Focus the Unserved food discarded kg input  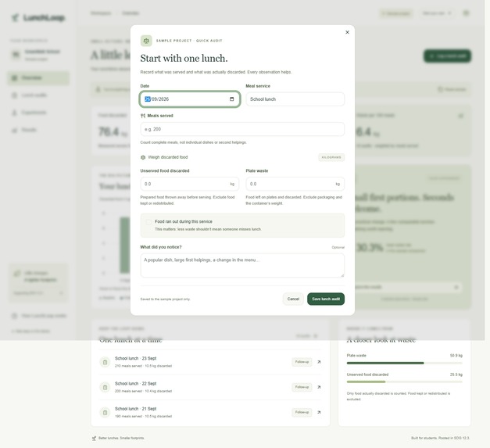click(190, 184)
